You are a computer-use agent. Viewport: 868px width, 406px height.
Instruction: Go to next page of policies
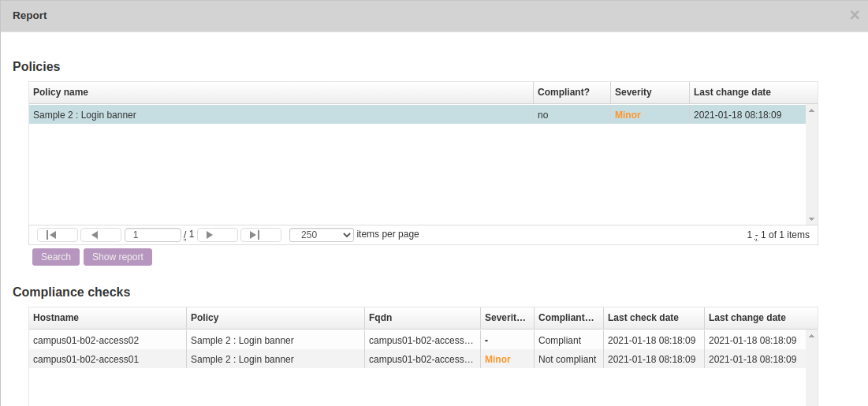coord(217,235)
